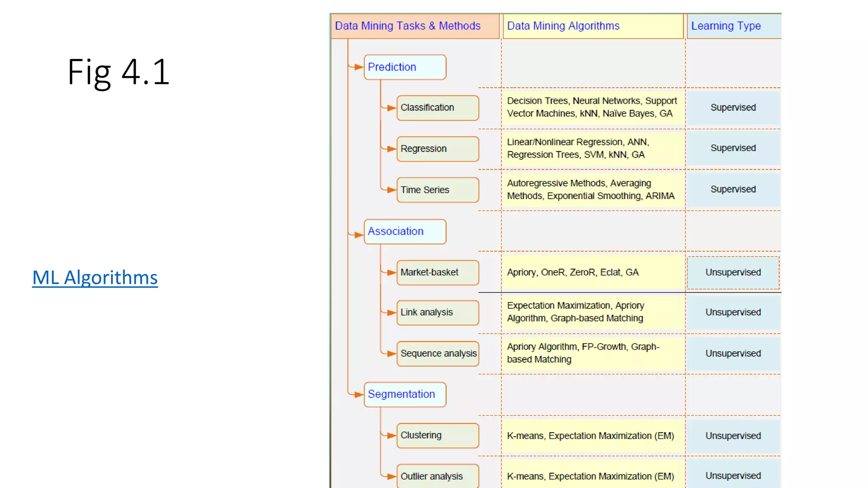Click the Segmentation box
Screen dimensions: 868x488
click(405, 394)
